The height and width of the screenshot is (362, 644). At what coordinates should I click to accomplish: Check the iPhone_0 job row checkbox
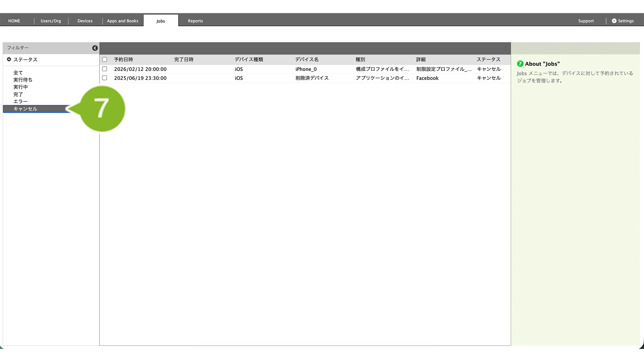pyautogui.click(x=105, y=69)
